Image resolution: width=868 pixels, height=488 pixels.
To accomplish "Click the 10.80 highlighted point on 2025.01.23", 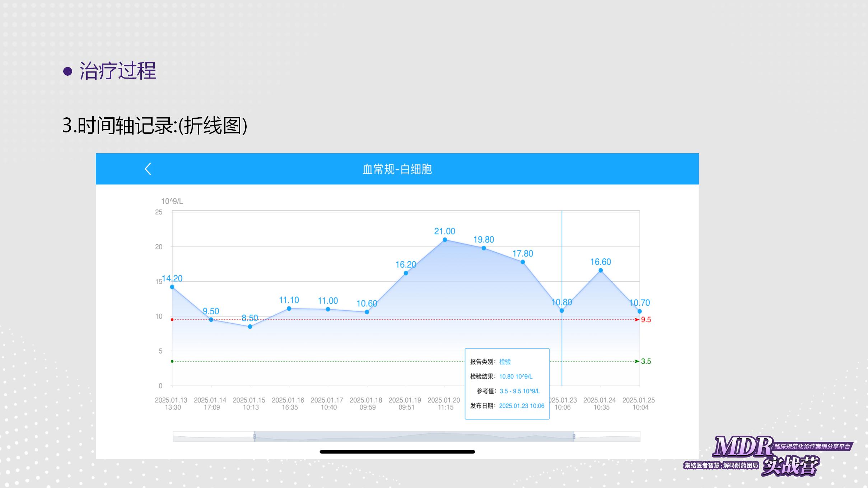I will tap(562, 311).
